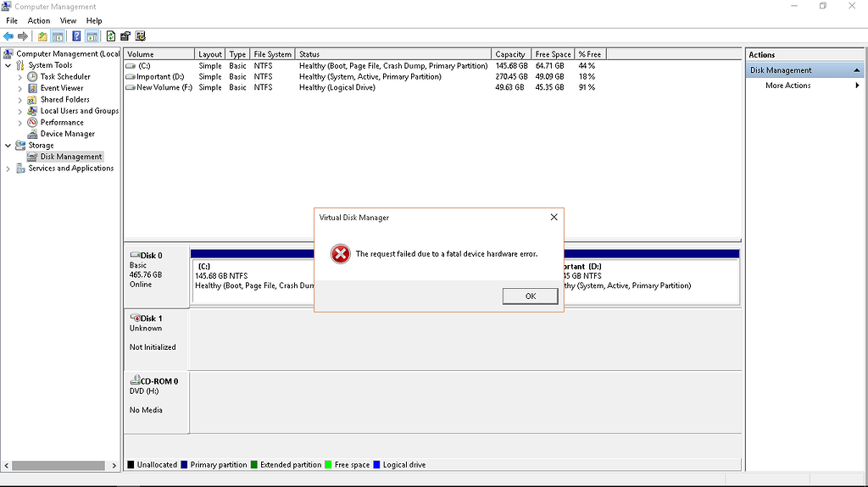
Task: Click the Task Scheduler clock icon
Action: coord(32,76)
